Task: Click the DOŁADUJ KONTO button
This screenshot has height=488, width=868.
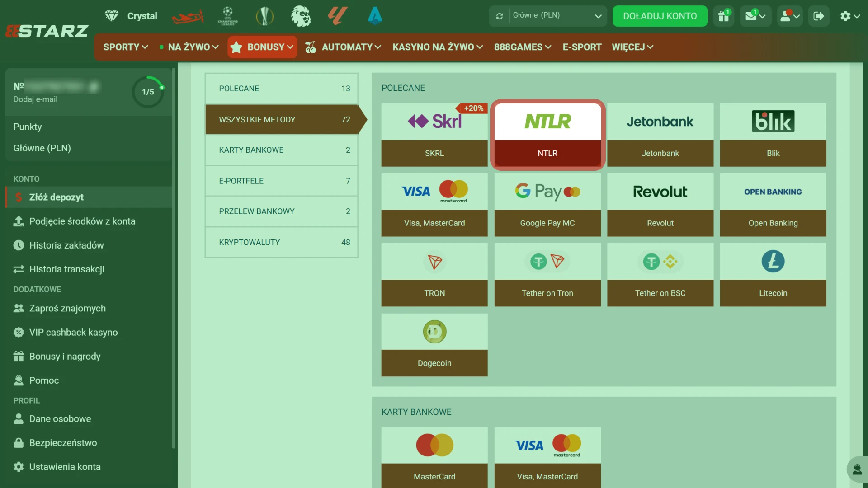Action: [x=660, y=16]
